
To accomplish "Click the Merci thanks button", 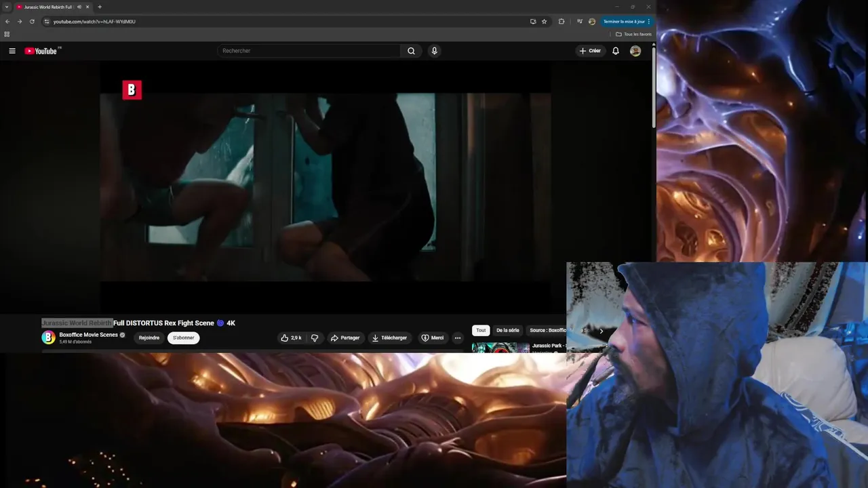I will pos(433,338).
